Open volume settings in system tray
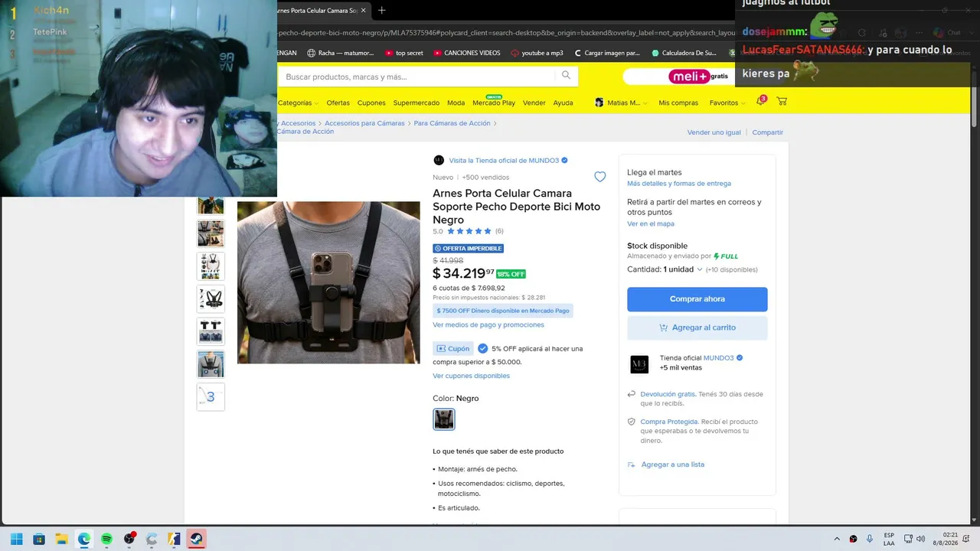 click(920, 539)
